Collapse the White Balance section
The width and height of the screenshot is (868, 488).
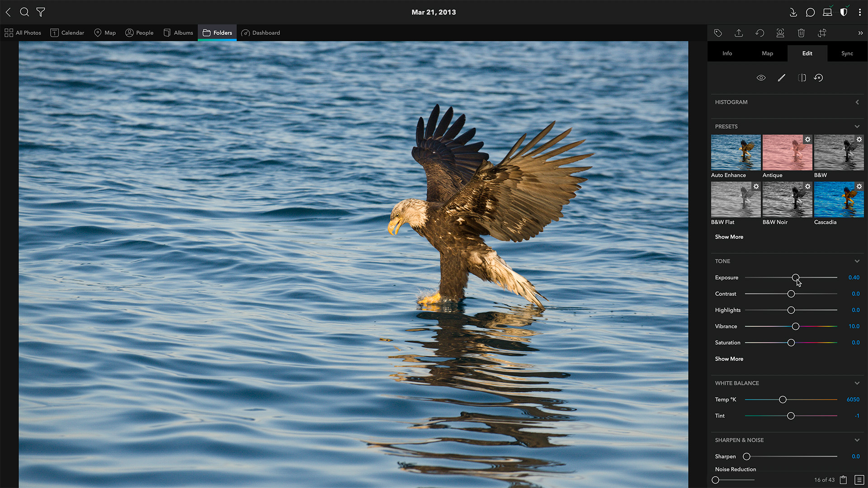coord(857,383)
